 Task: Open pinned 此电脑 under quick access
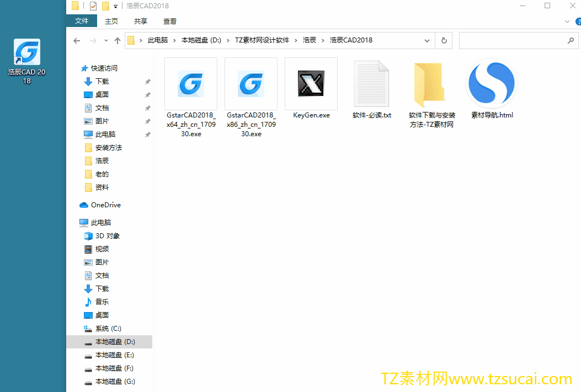100,135
